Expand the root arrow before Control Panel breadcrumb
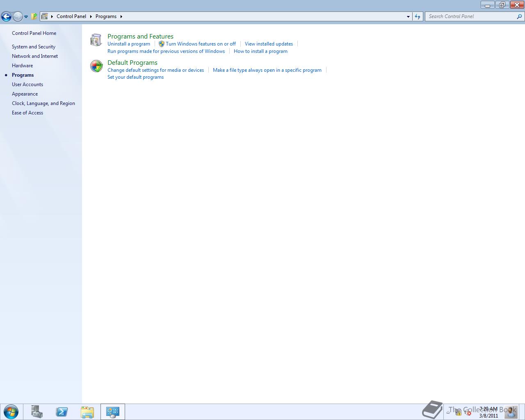The image size is (525, 420). pyautogui.click(x=52, y=16)
